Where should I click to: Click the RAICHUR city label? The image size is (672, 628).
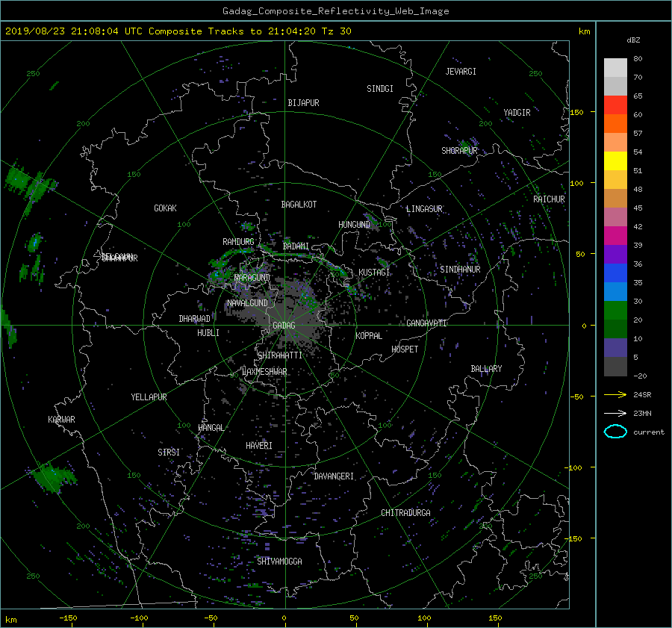[x=549, y=199]
